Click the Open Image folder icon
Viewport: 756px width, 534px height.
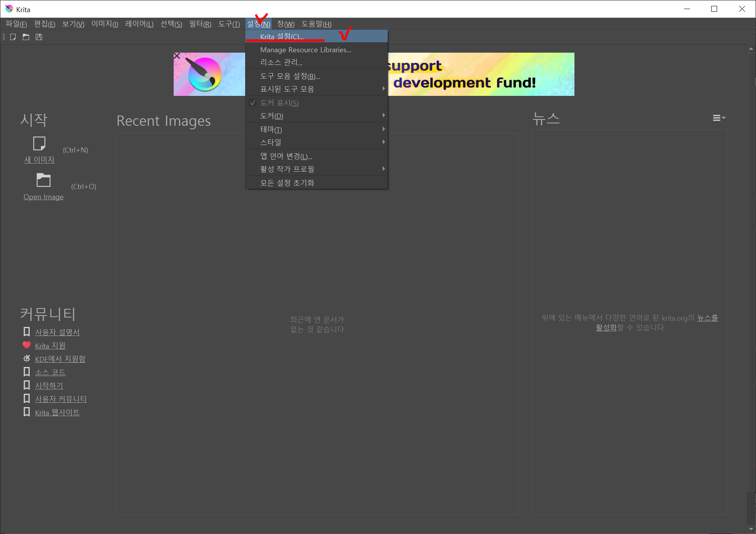43,180
